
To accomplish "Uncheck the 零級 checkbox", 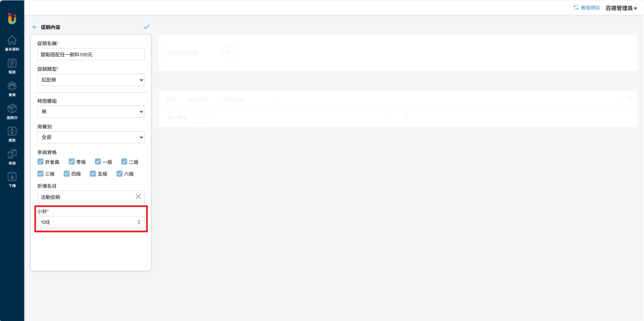I will (x=72, y=162).
